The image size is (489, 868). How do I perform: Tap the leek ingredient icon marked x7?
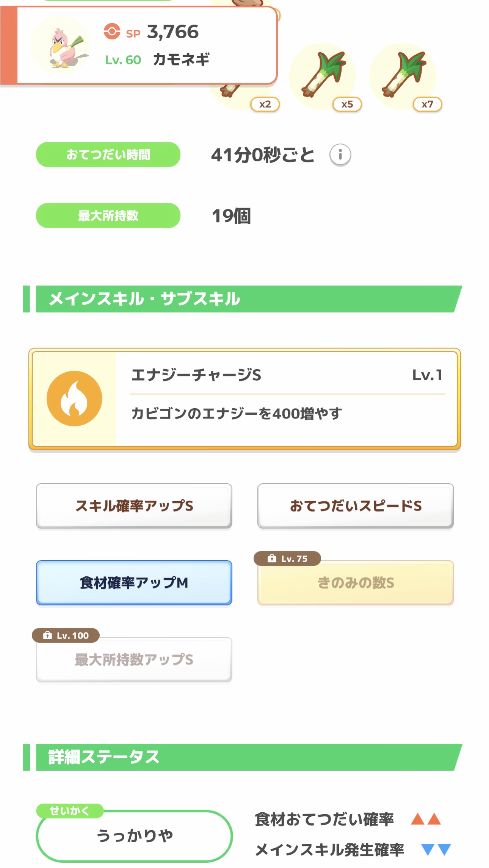[403, 76]
